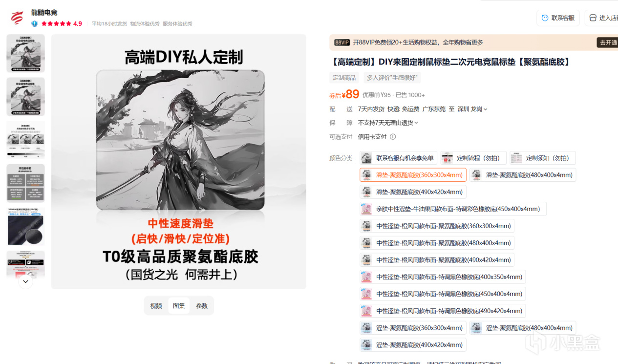Switch to the 参数 tab
Viewport: 618px width, 364px height.
pos(202,306)
